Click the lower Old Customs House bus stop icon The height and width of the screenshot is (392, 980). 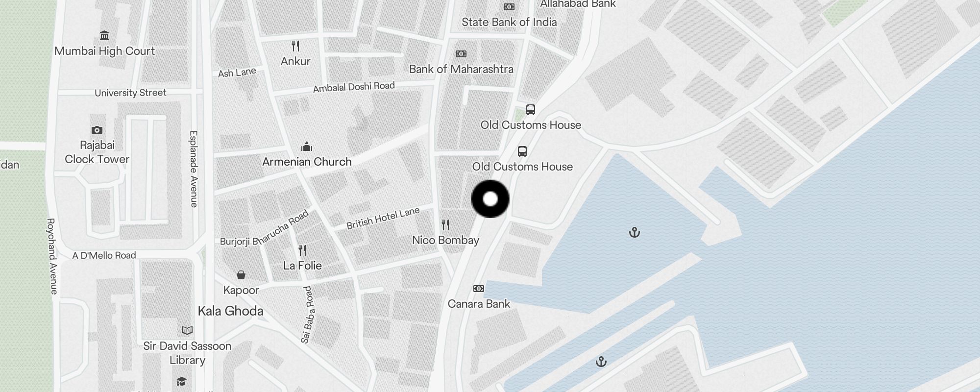[x=522, y=151]
